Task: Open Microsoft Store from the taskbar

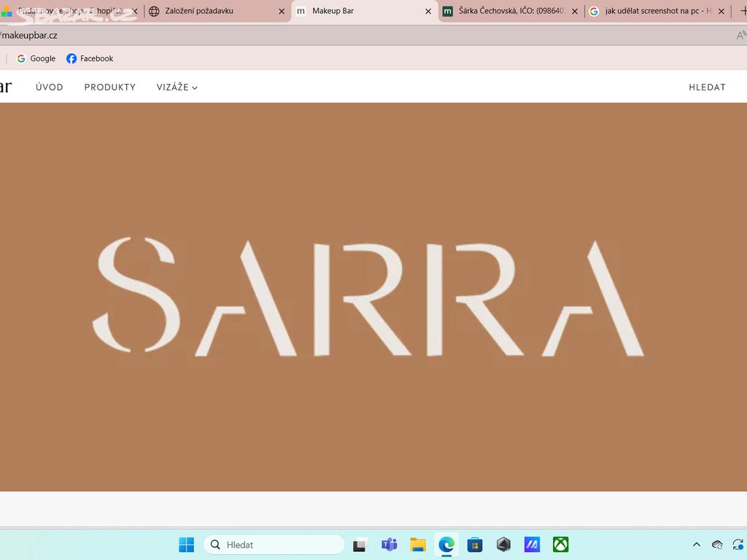Action: (x=475, y=544)
